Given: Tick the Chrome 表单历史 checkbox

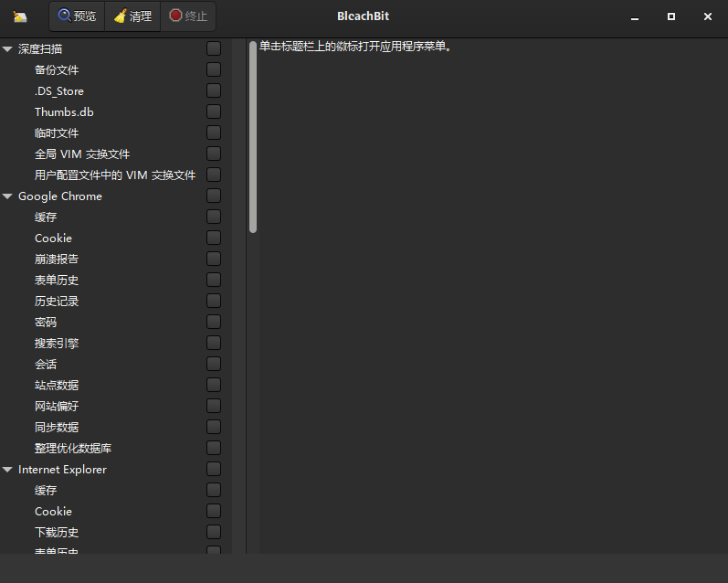Looking at the screenshot, I should pos(214,280).
